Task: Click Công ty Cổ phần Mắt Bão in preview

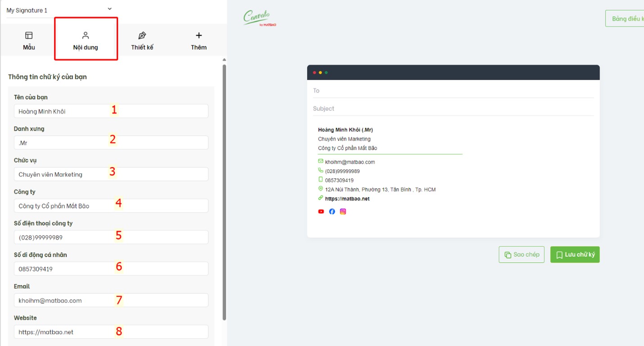Action: click(x=348, y=148)
